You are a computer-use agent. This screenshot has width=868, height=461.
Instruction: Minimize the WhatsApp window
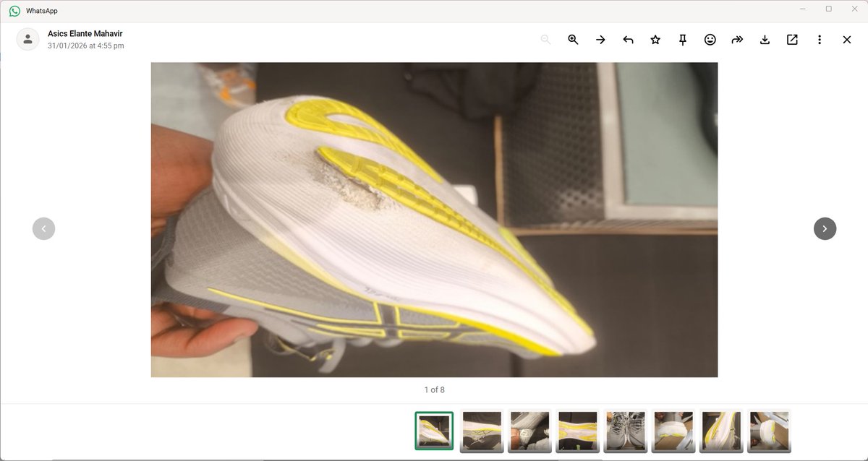click(803, 9)
